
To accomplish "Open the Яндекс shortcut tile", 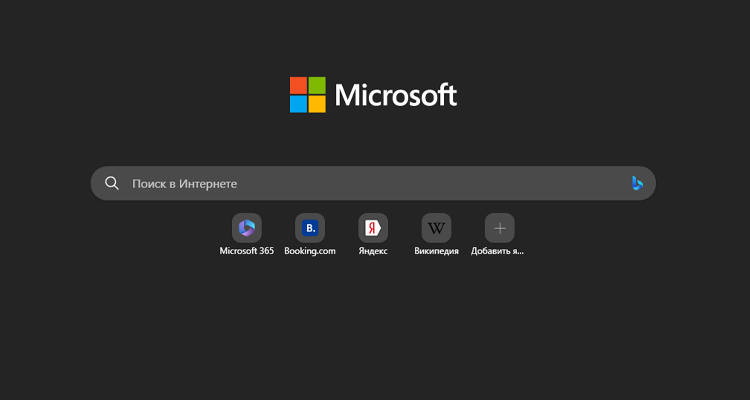I will tap(373, 228).
